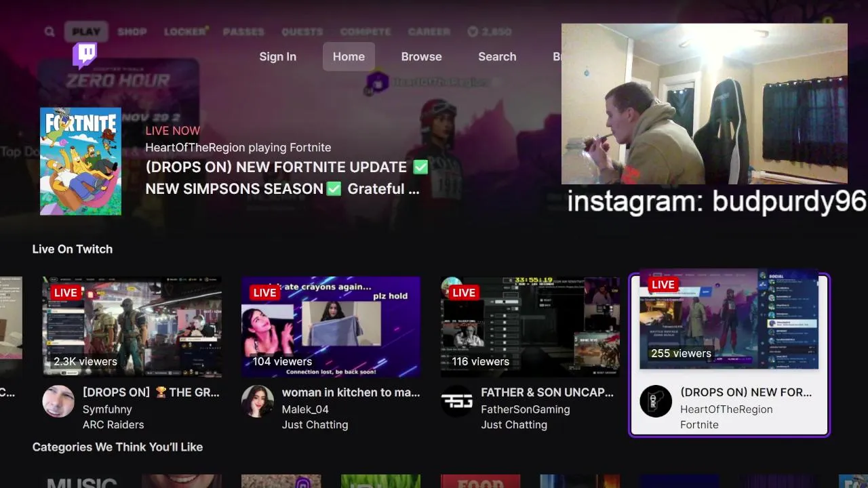
Task: Click the '(DROPS ON) NEW FOR...' card title
Action: pyautogui.click(x=746, y=392)
